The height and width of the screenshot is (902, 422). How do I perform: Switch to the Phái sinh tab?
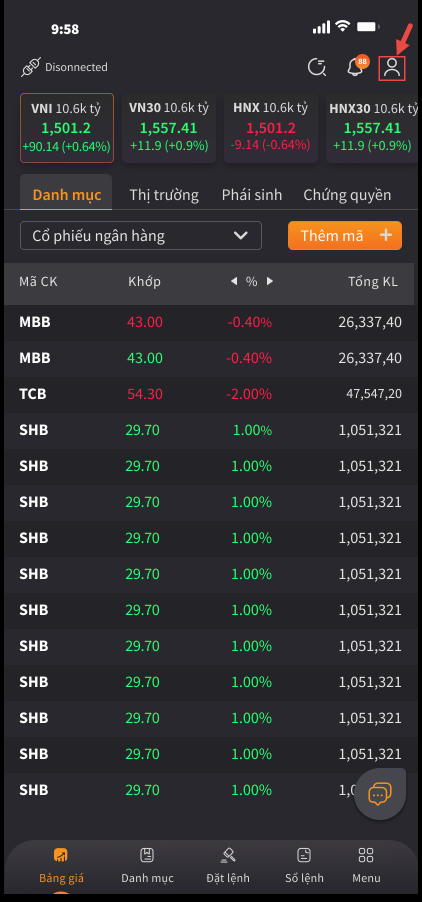click(x=252, y=195)
